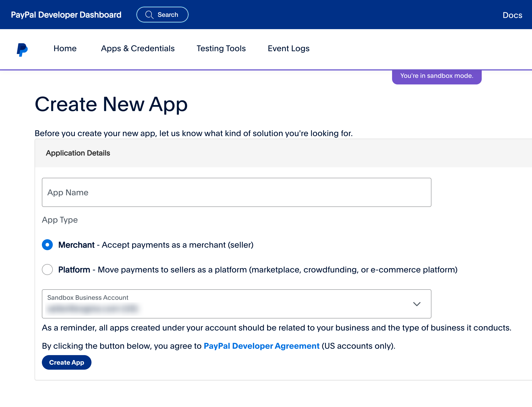Go to the Home tab

(65, 48)
